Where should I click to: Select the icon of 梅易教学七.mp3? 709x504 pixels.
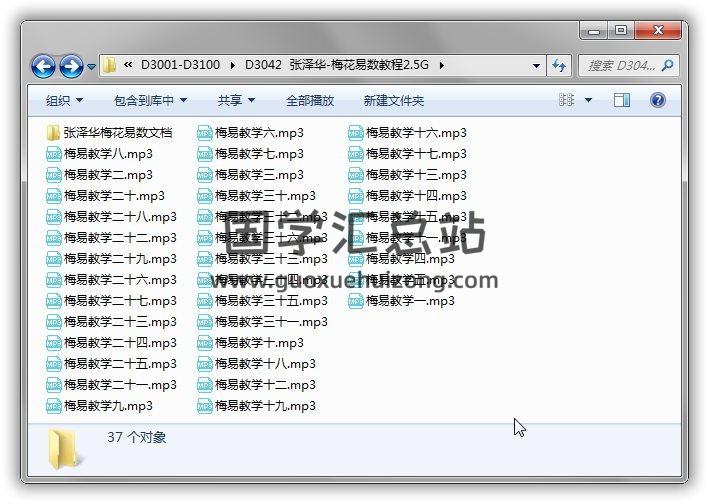[x=204, y=154]
